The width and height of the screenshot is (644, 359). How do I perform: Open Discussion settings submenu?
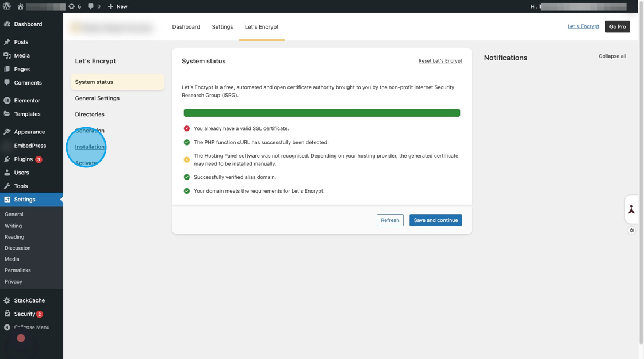tap(18, 248)
